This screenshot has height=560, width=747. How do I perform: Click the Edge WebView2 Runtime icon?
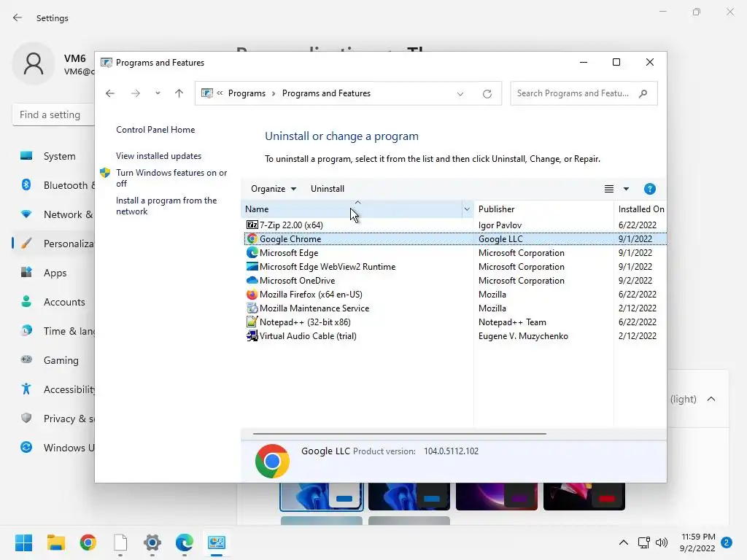[252, 266]
